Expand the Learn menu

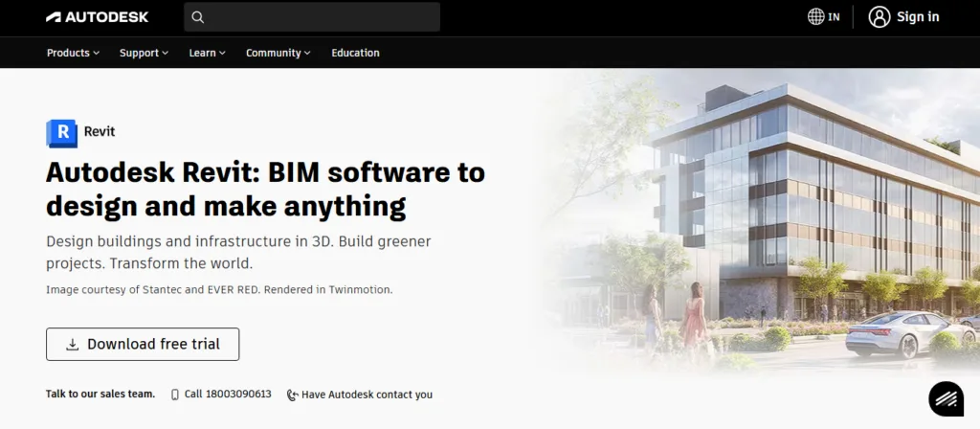[208, 54]
